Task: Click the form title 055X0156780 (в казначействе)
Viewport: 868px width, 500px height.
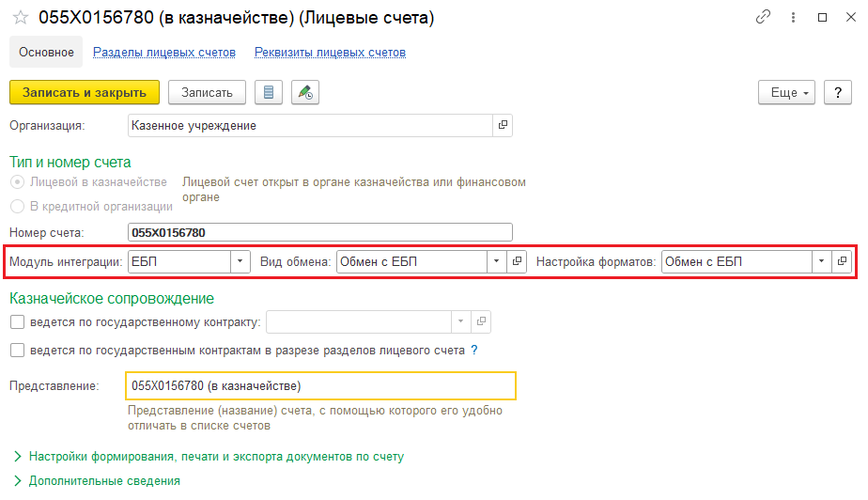Action: pyautogui.click(x=237, y=18)
